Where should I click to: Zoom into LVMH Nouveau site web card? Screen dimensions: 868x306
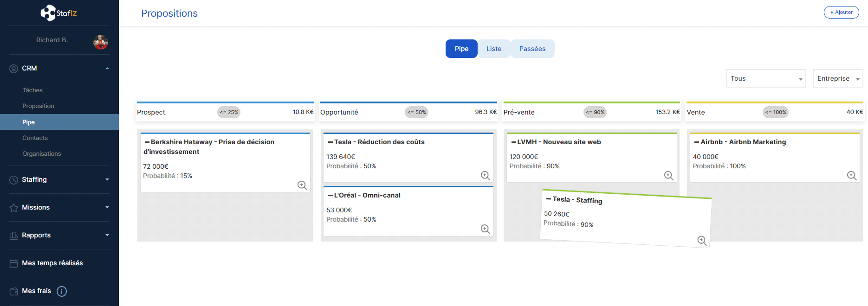[669, 176]
